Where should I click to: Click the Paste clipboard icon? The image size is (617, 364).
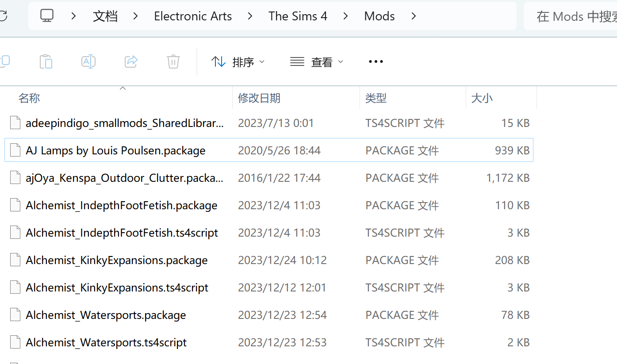(46, 61)
